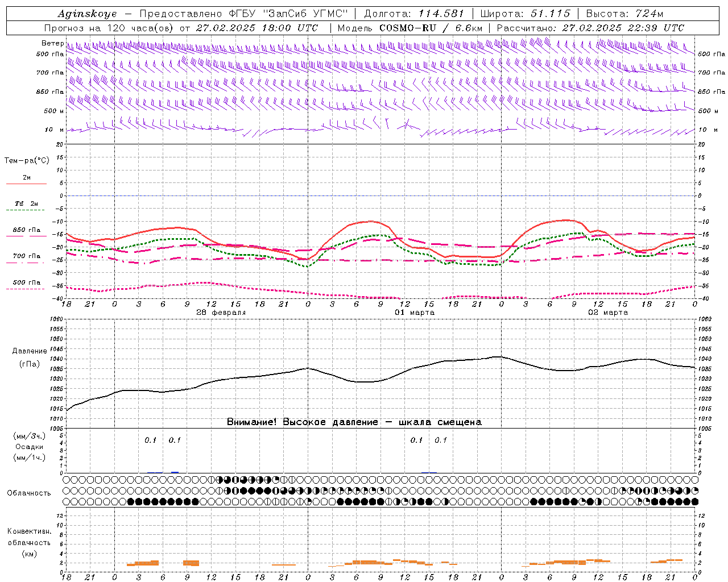The height and width of the screenshot is (582, 728).
Task: Click the 01 марта date label
Action: pyautogui.click(x=415, y=313)
